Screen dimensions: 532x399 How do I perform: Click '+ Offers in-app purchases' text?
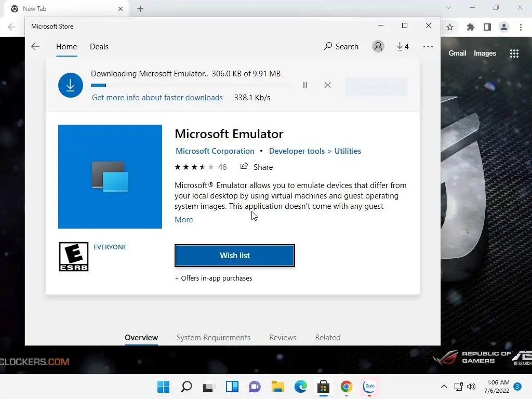point(214,278)
